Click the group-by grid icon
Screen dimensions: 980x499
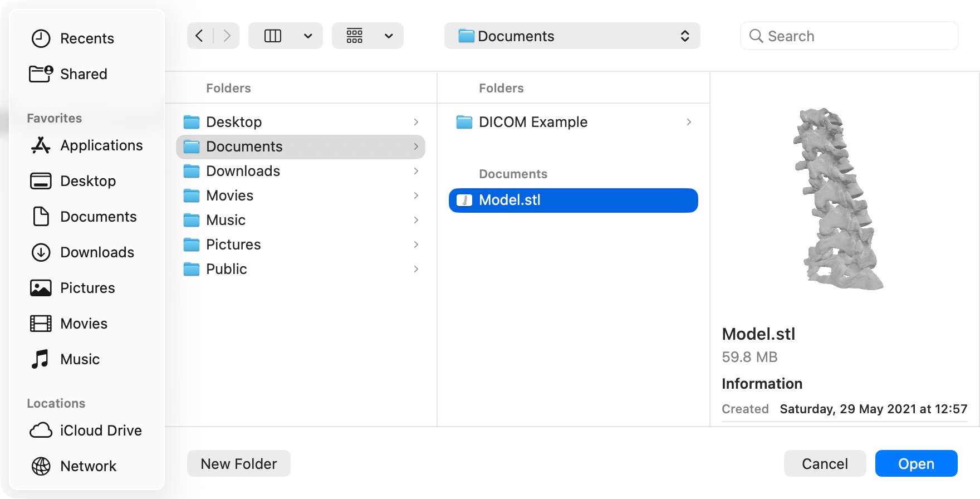pos(355,36)
